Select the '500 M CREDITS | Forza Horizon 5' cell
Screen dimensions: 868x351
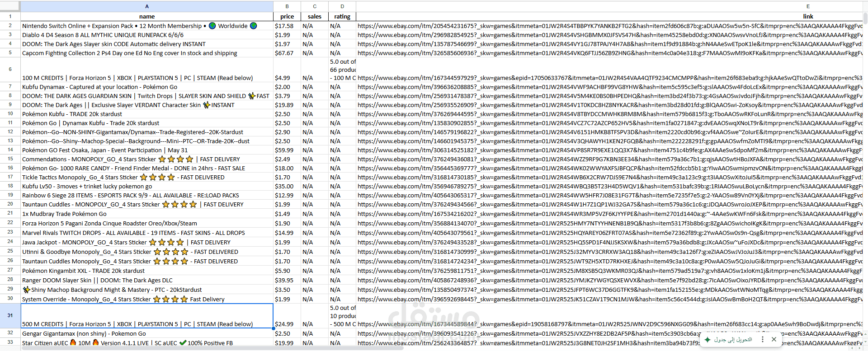[x=147, y=316]
